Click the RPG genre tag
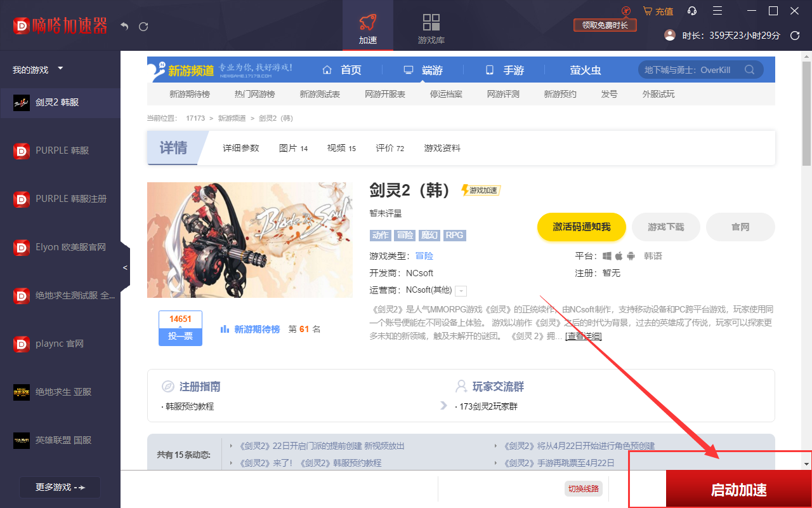The image size is (812, 508). 454,235
